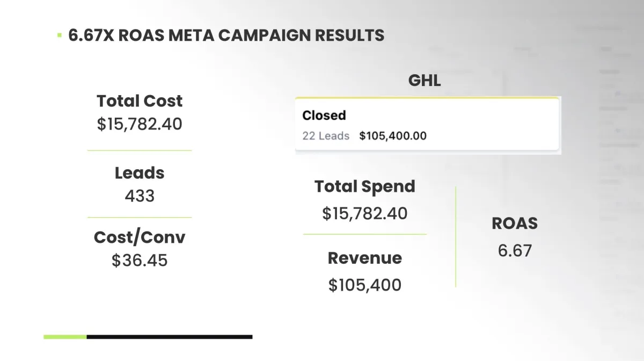644x361 pixels.
Task: Click the Total Cost heading
Action: [x=140, y=101]
